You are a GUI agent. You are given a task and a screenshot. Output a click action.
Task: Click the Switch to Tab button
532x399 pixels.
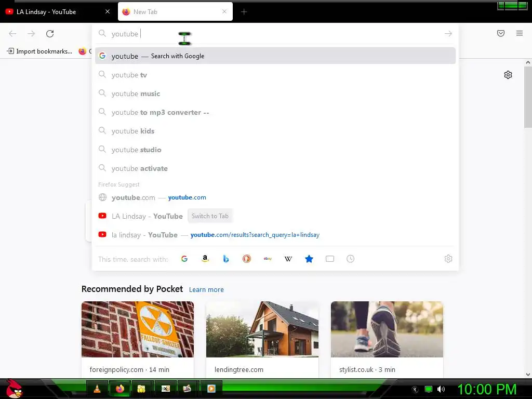coord(210,216)
